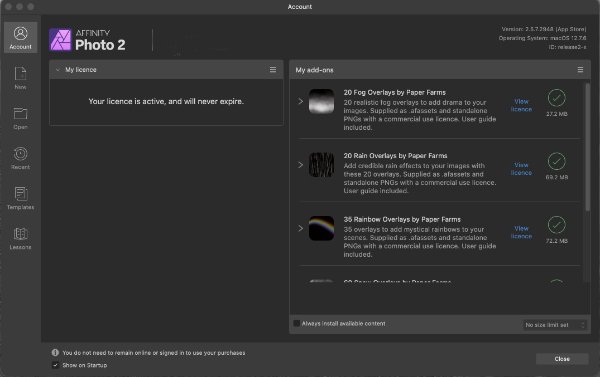
Task: Click the licence is active status text
Action: tap(166, 101)
